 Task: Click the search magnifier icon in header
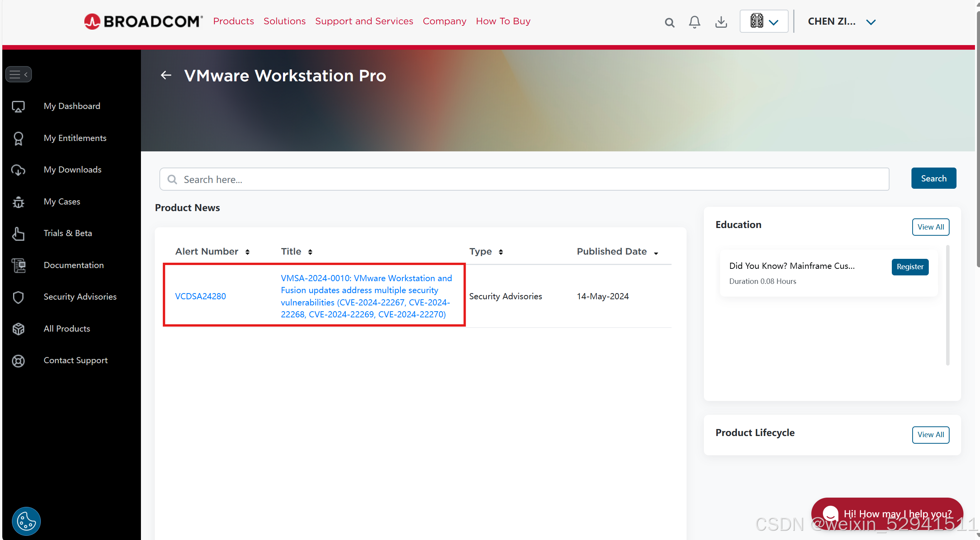[x=670, y=22]
